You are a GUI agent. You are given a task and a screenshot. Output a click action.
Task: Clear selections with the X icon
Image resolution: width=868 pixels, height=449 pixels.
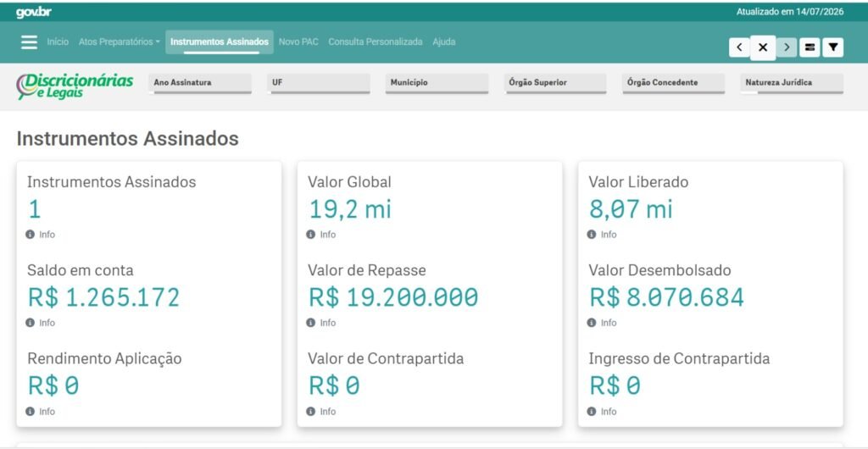tap(763, 47)
